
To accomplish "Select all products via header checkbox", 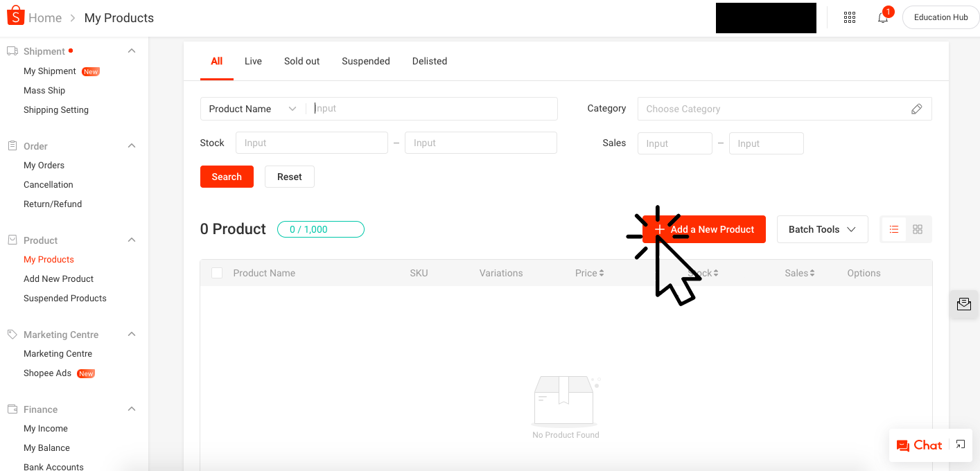I will point(217,273).
